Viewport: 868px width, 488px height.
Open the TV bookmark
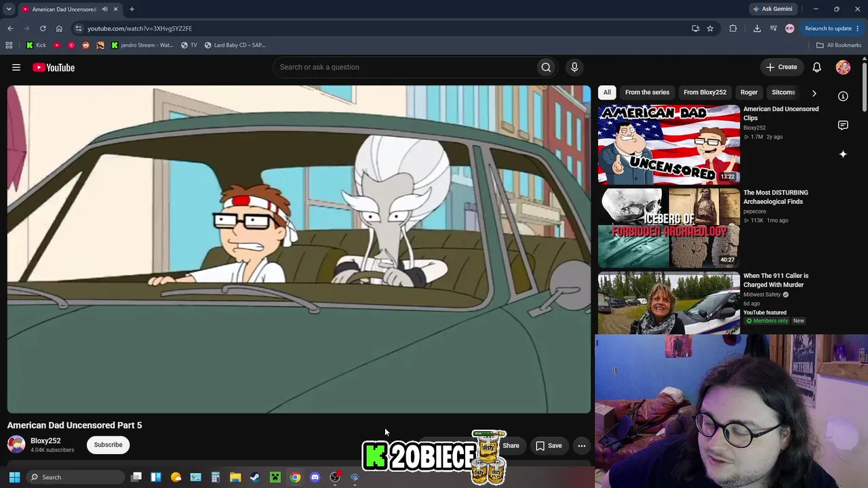click(x=189, y=45)
